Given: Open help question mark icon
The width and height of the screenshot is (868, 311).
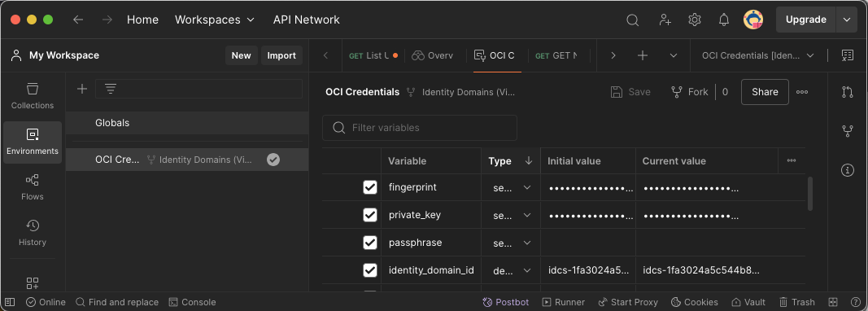Looking at the screenshot, I should pyautogui.click(x=855, y=302).
